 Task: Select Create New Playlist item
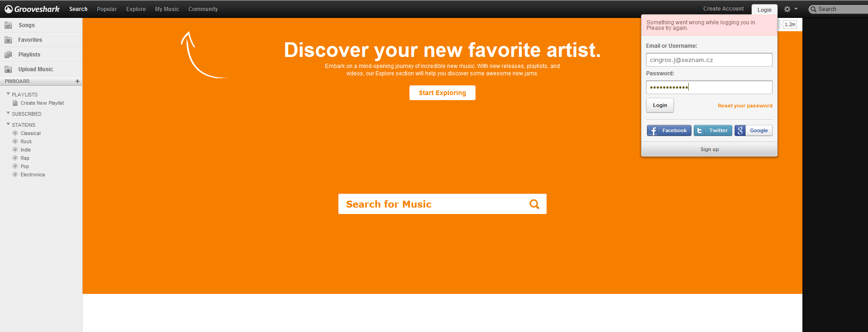tap(42, 103)
